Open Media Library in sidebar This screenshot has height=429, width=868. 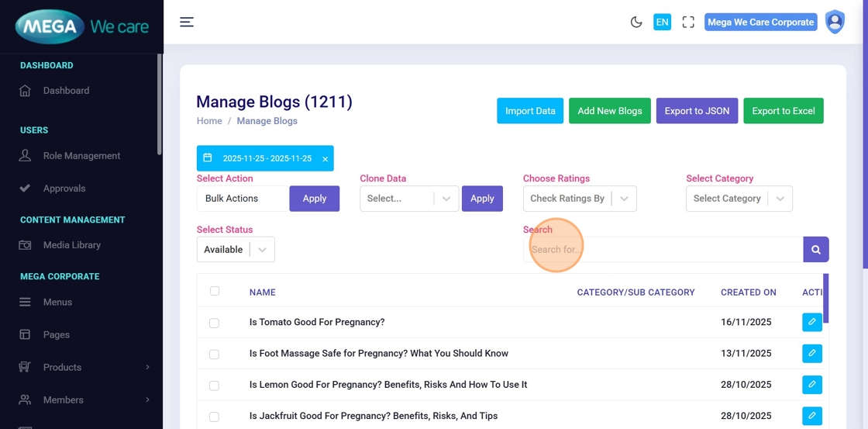point(71,245)
